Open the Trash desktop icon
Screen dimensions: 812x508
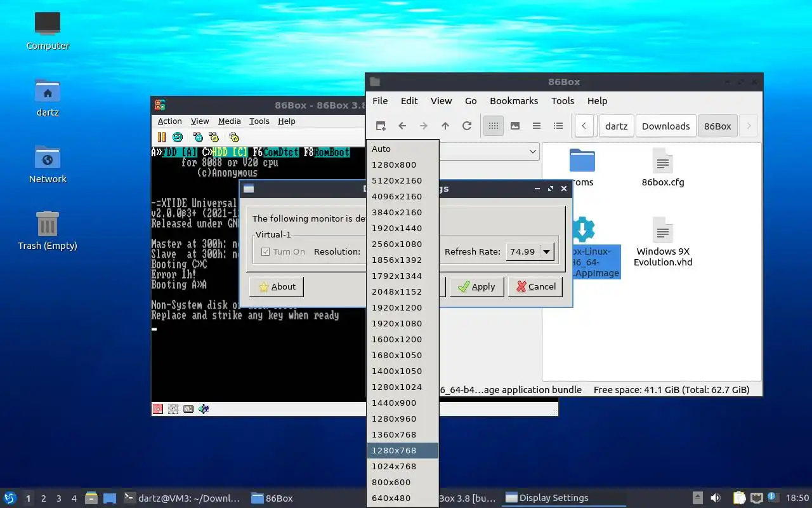pyautogui.click(x=48, y=231)
